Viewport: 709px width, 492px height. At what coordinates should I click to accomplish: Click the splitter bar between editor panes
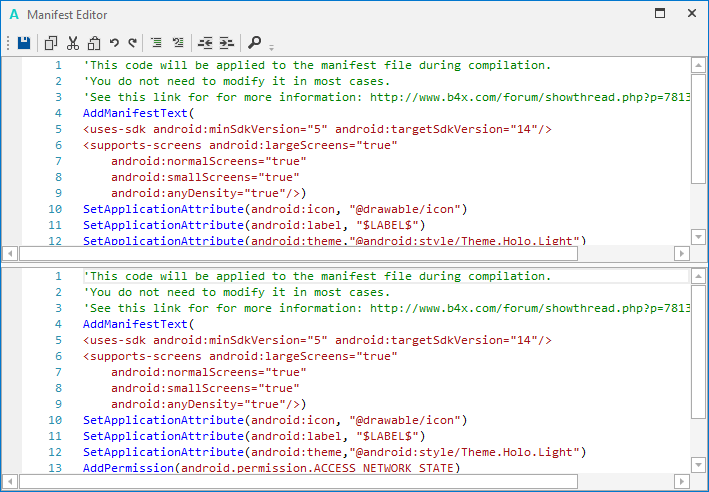pos(354,264)
